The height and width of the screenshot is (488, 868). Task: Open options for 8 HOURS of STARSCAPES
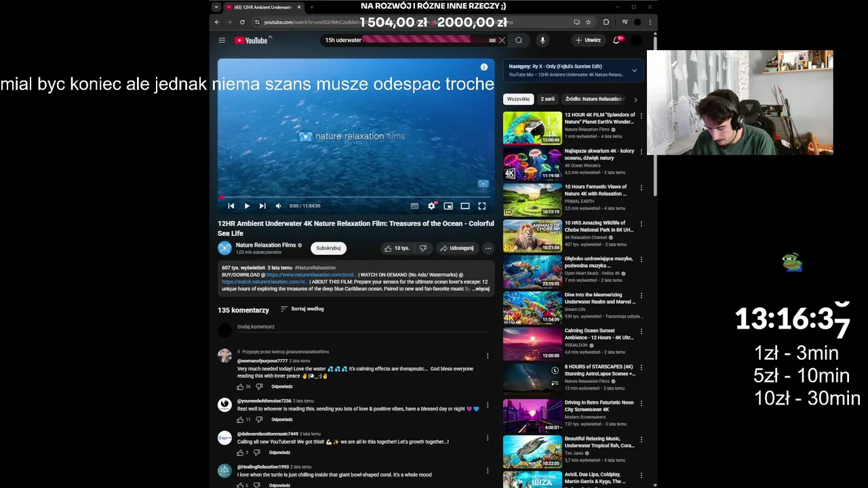641,368
